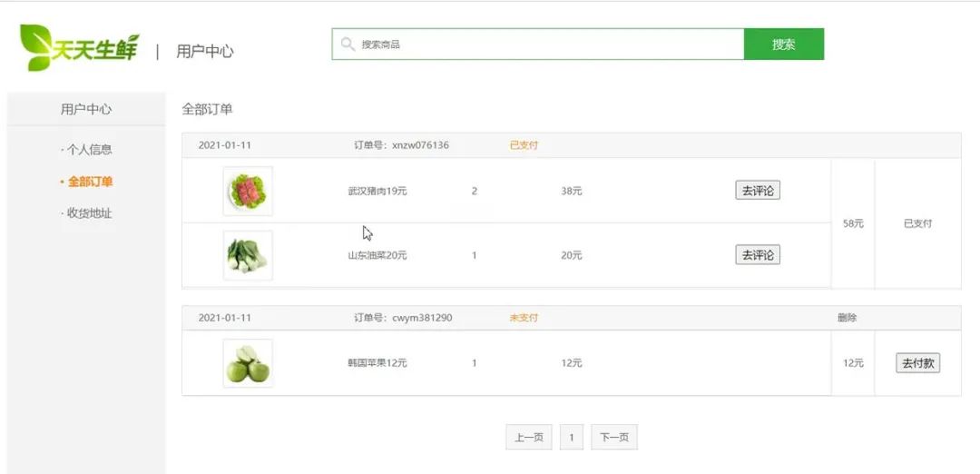Select page number 1
This screenshot has width=980, height=474.
point(571,438)
